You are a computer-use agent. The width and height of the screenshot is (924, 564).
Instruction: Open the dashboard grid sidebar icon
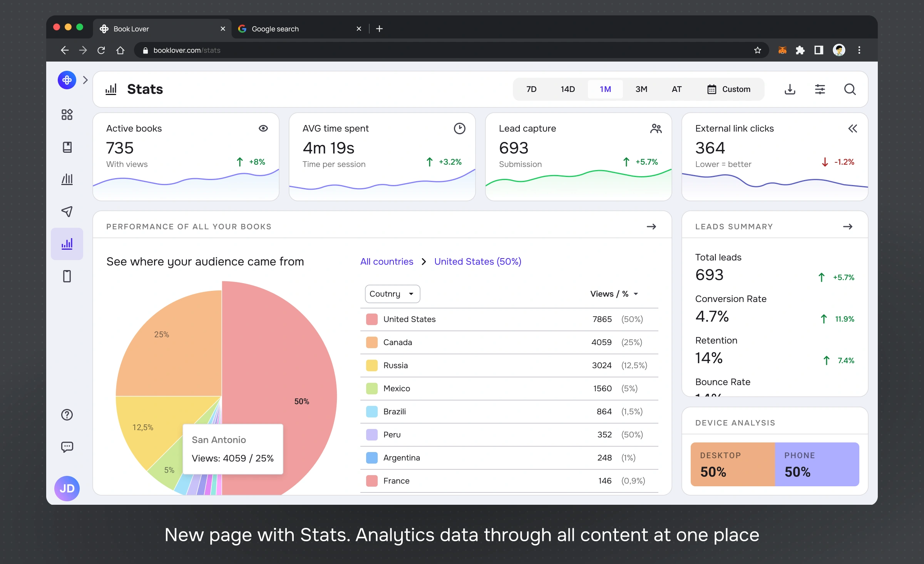[67, 114]
